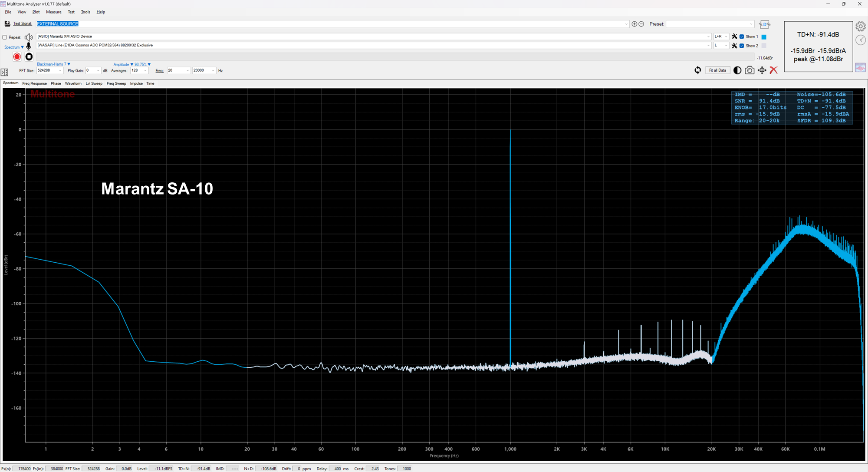
Task: Click the TD+N readout panel
Action: (x=818, y=46)
